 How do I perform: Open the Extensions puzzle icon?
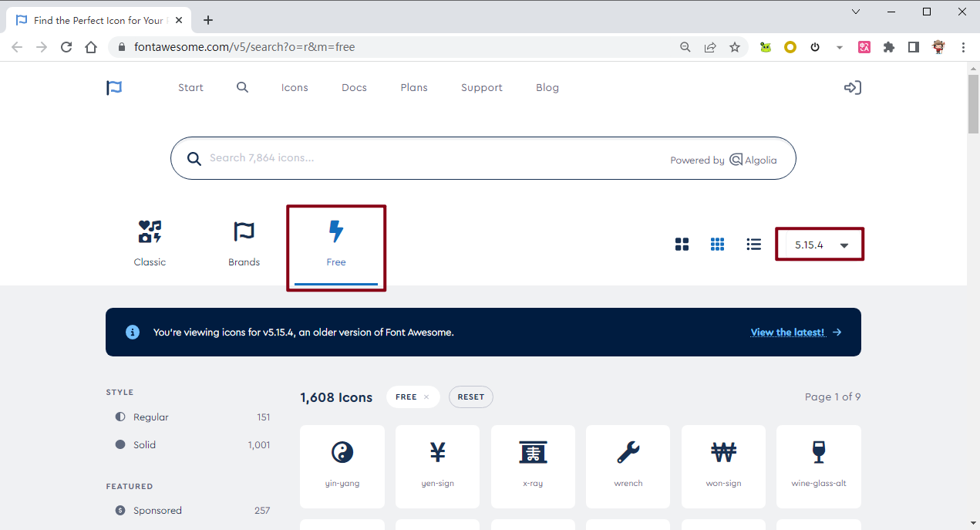889,47
